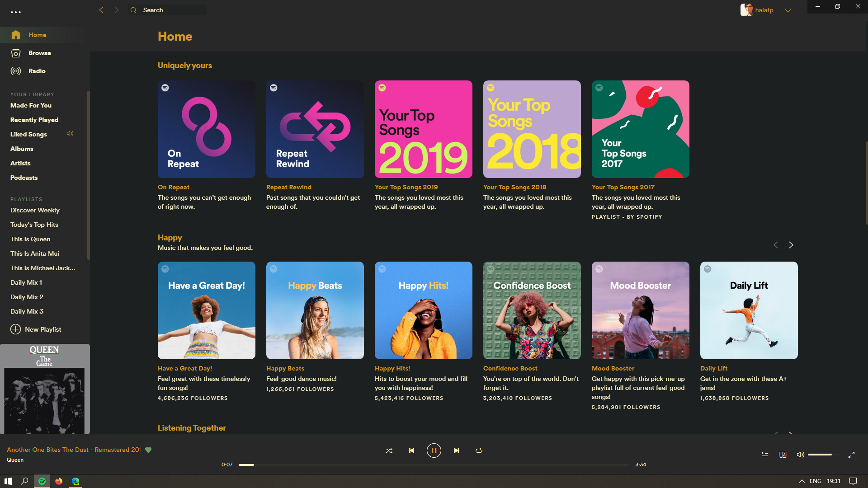Open This Is Queen playlist
Image resolution: width=868 pixels, height=488 pixels.
point(30,239)
